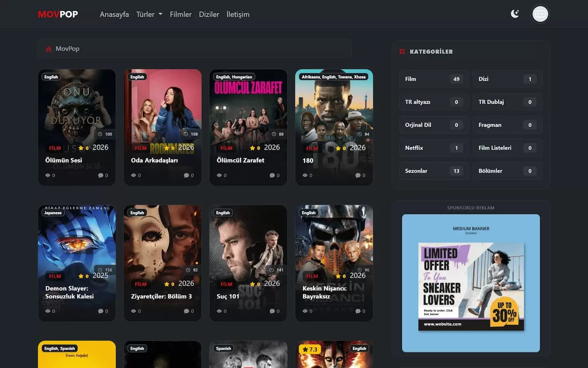Click the star rating on Ölümcül Zarafet card

(x=252, y=148)
